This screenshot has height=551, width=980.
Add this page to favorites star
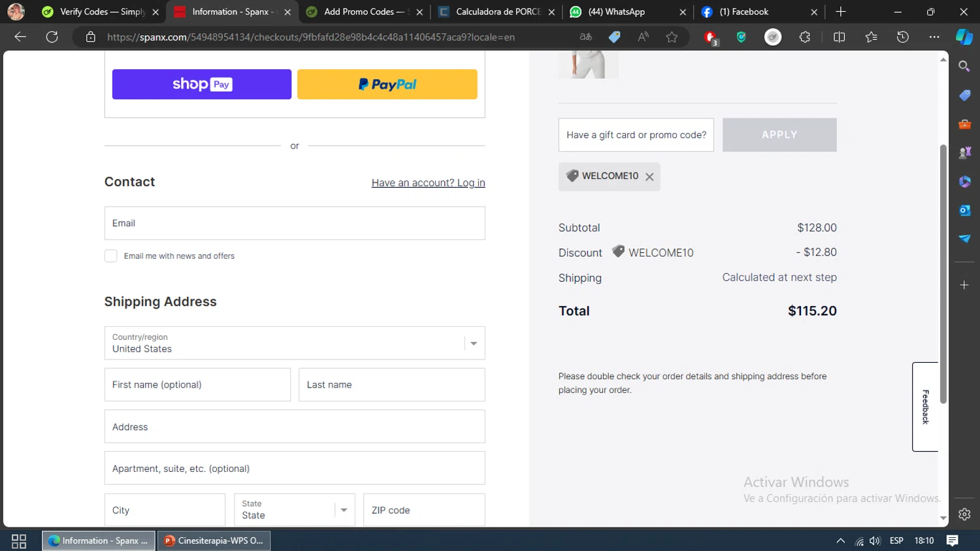tap(672, 37)
